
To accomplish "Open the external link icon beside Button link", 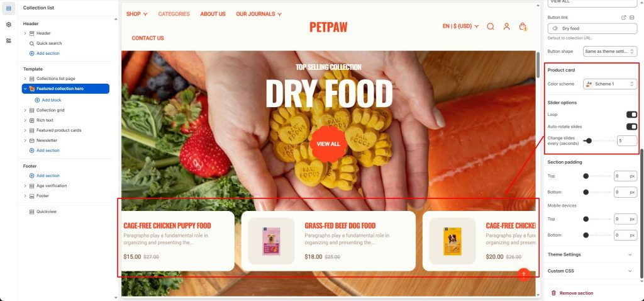I will tap(623, 18).
